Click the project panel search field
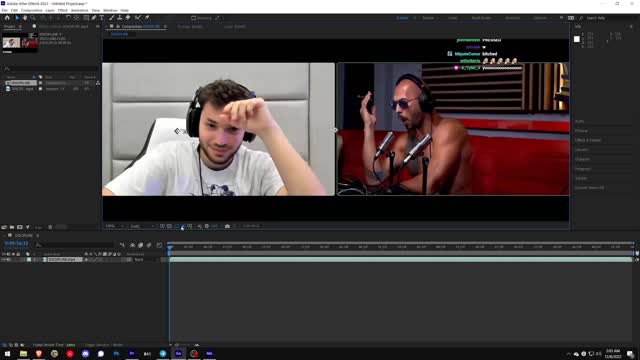This screenshot has height=360, width=640. tap(50, 69)
